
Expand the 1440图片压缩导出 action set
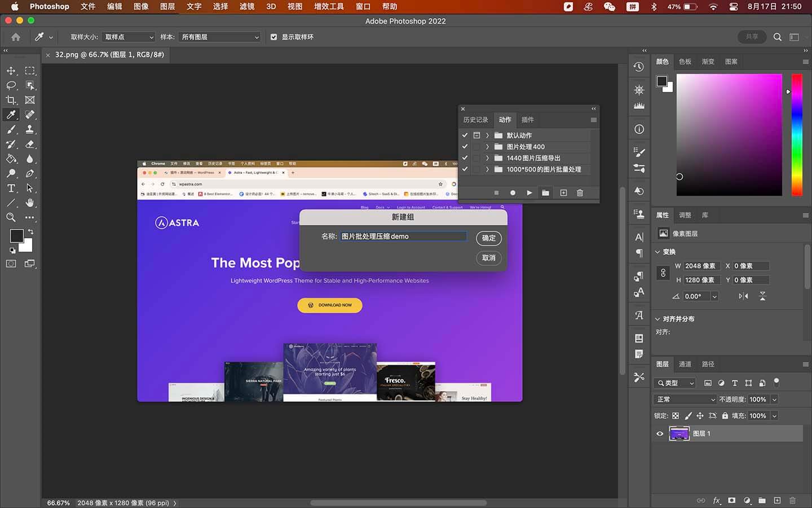(x=487, y=158)
